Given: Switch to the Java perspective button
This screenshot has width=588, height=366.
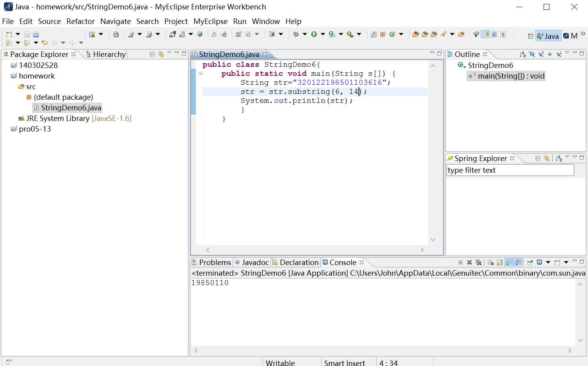Looking at the screenshot, I should tap(549, 36).
